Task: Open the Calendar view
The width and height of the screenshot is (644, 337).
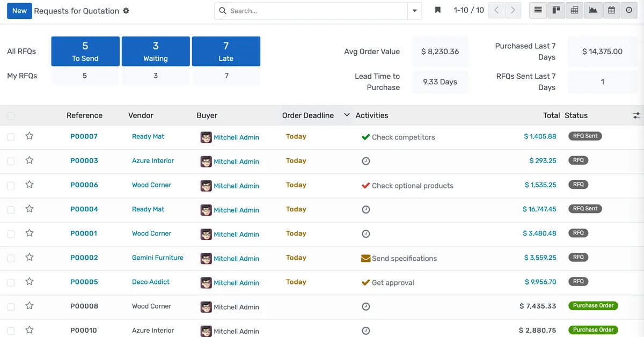Action: (x=611, y=10)
